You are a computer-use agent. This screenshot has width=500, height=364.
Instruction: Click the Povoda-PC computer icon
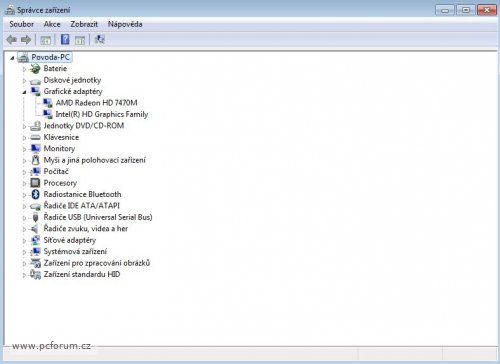tap(24, 58)
